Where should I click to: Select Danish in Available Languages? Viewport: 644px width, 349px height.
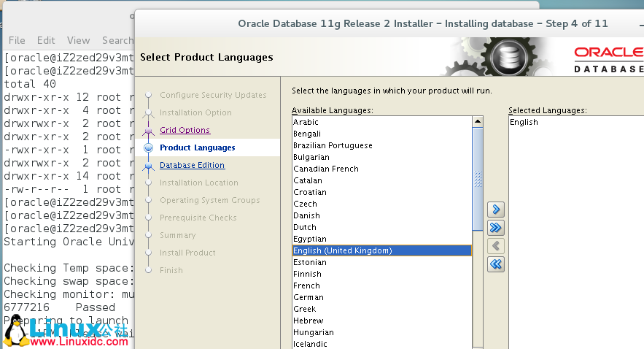click(x=382, y=215)
